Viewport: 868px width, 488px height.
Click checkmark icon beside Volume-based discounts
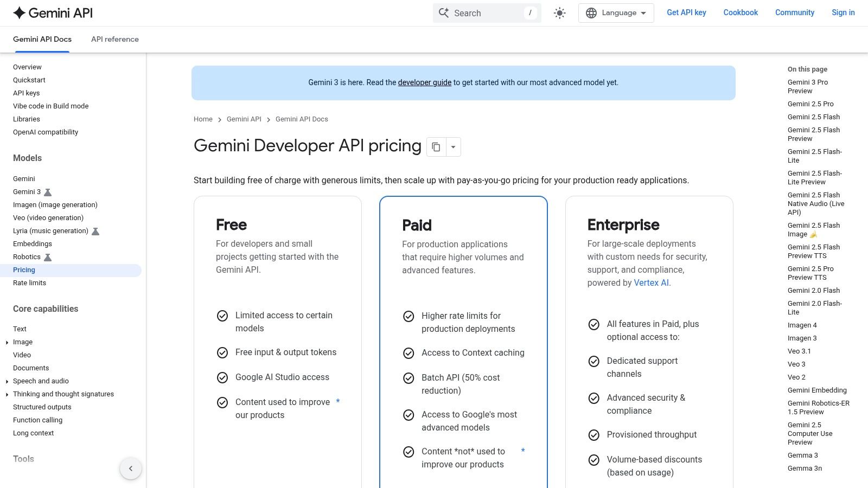point(594,460)
